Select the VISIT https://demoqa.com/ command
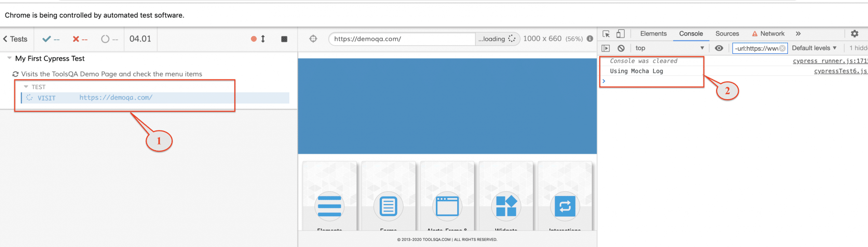The height and width of the screenshot is (247, 868). (155, 98)
